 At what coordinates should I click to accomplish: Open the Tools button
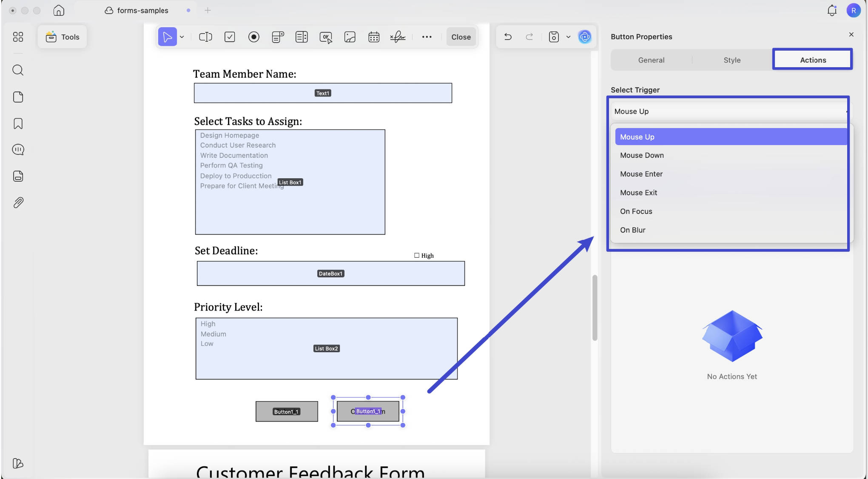(x=63, y=37)
